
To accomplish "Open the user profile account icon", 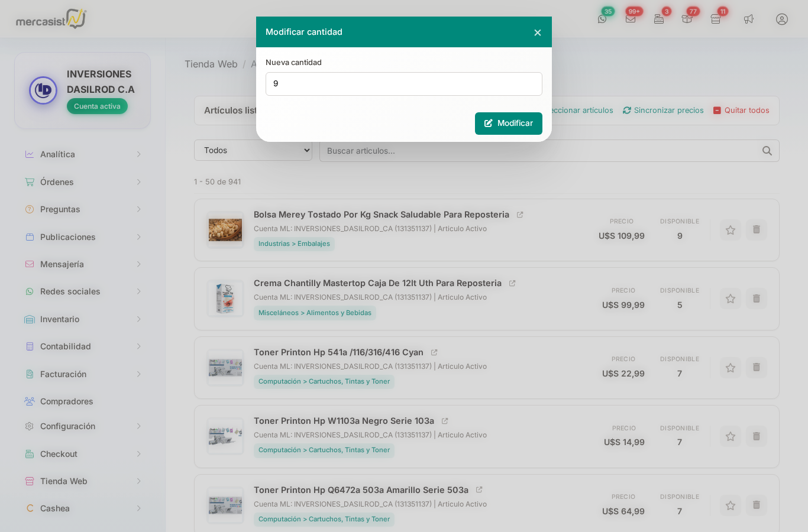I will click(x=782, y=19).
